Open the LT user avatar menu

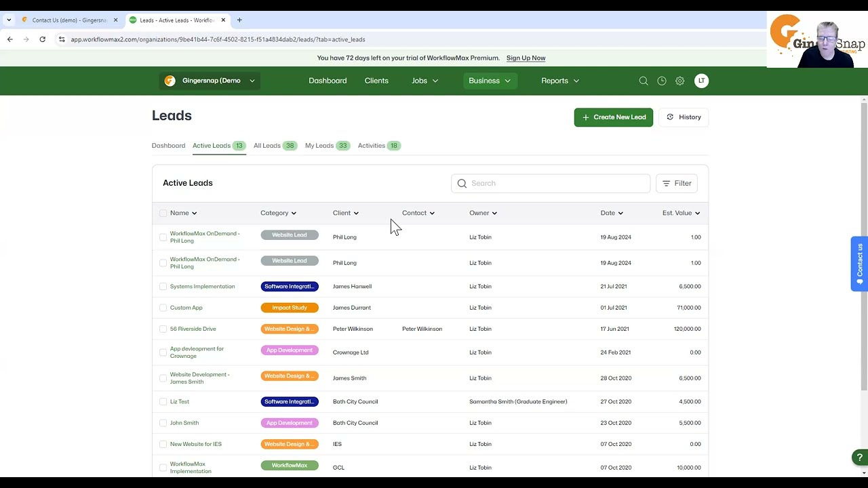tap(701, 81)
